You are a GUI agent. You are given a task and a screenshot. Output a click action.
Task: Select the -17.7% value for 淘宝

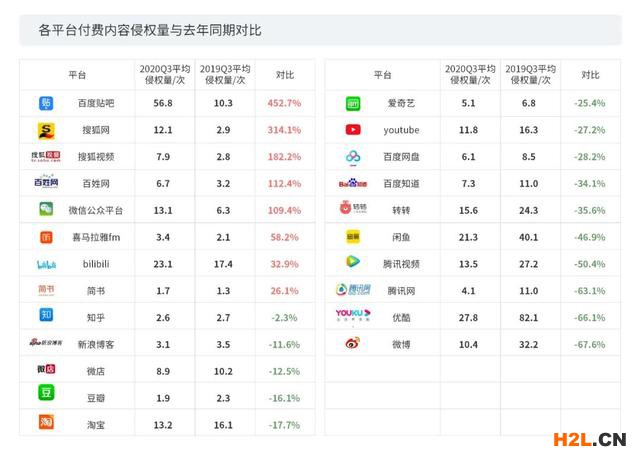pyautogui.click(x=284, y=425)
